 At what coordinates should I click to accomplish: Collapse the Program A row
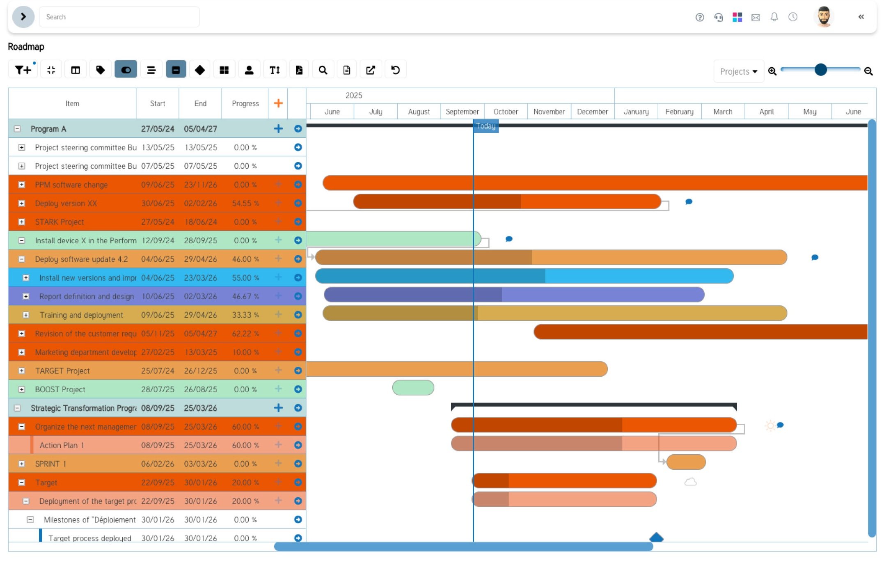pos(17,129)
